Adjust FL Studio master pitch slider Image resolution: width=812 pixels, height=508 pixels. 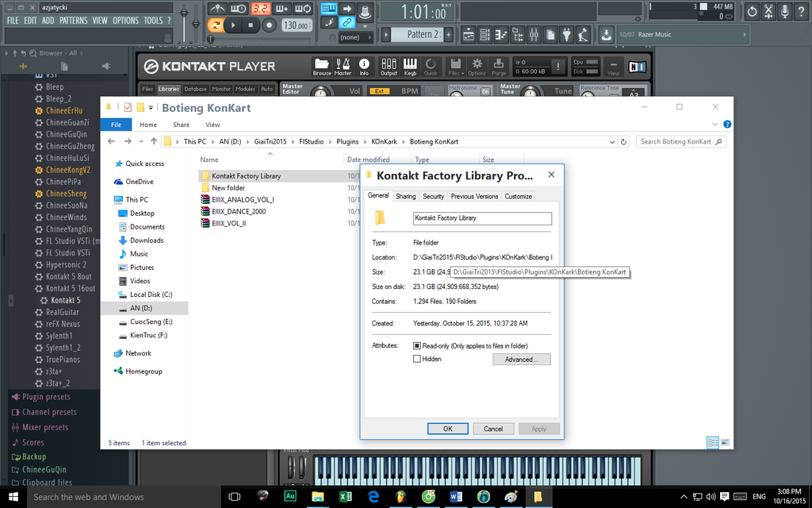196,23
